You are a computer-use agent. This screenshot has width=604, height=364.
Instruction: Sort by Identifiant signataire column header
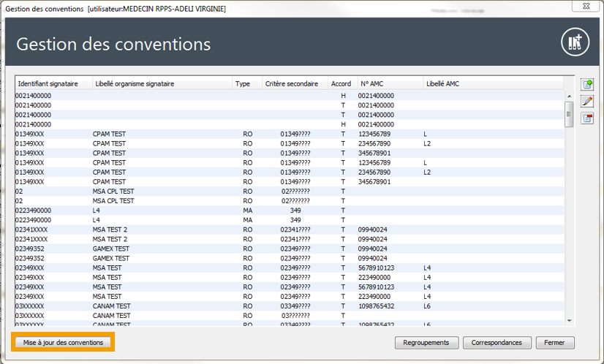click(x=53, y=84)
